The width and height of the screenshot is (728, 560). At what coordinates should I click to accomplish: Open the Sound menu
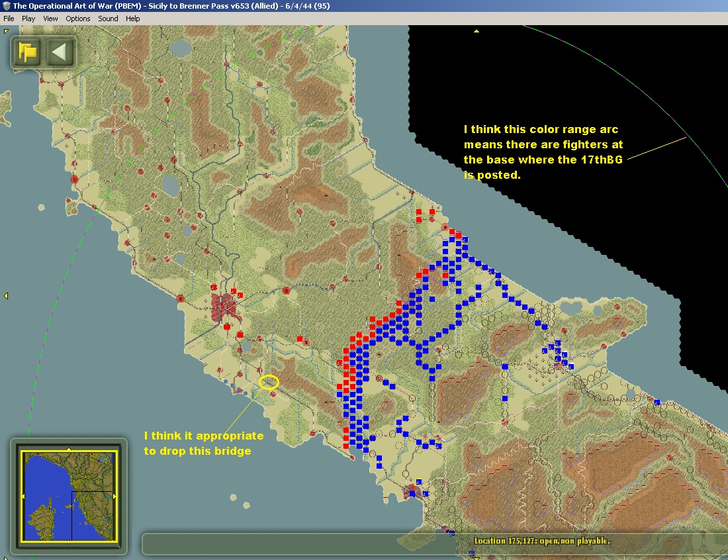[108, 19]
